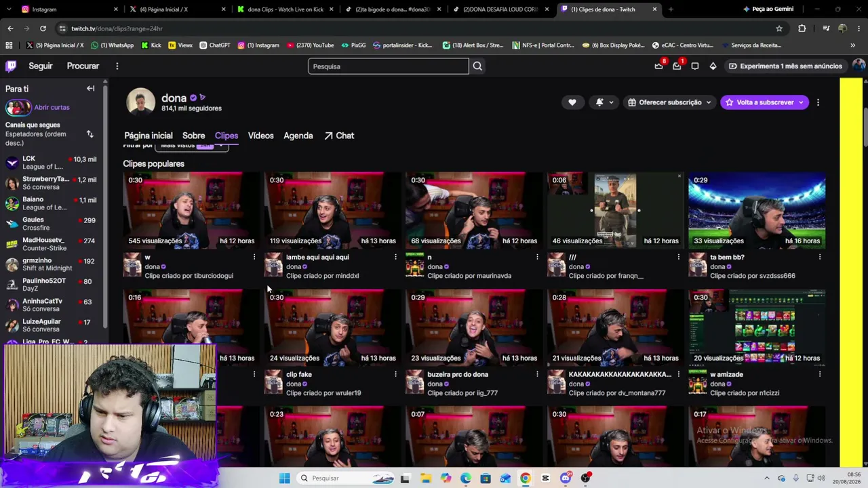Open Microsoft Edge from the taskbar
The height and width of the screenshot is (488, 868).
point(465,478)
